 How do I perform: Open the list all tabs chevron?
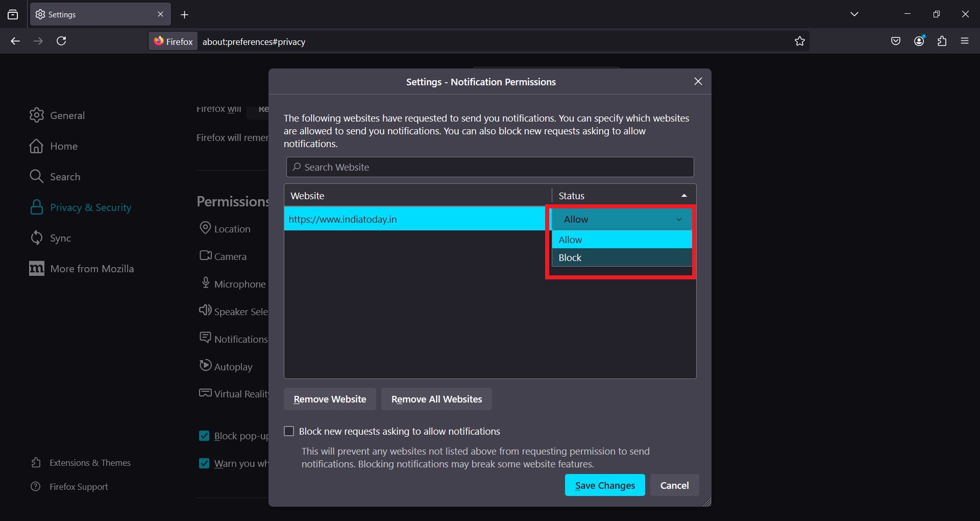(x=854, y=14)
